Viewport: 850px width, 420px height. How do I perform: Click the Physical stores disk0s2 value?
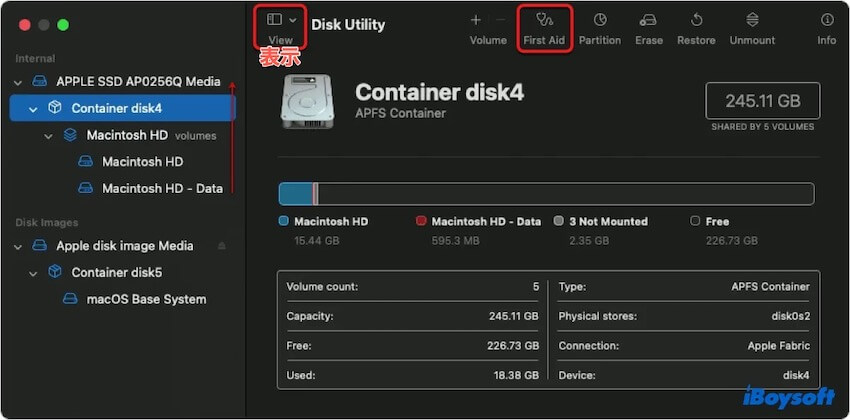pyautogui.click(x=790, y=316)
